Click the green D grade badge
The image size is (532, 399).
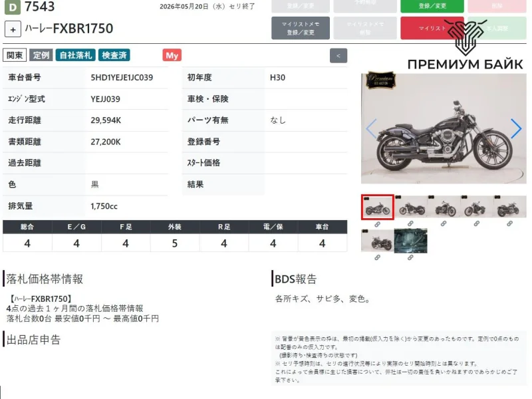pyautogui.click(x=13, y=7)
